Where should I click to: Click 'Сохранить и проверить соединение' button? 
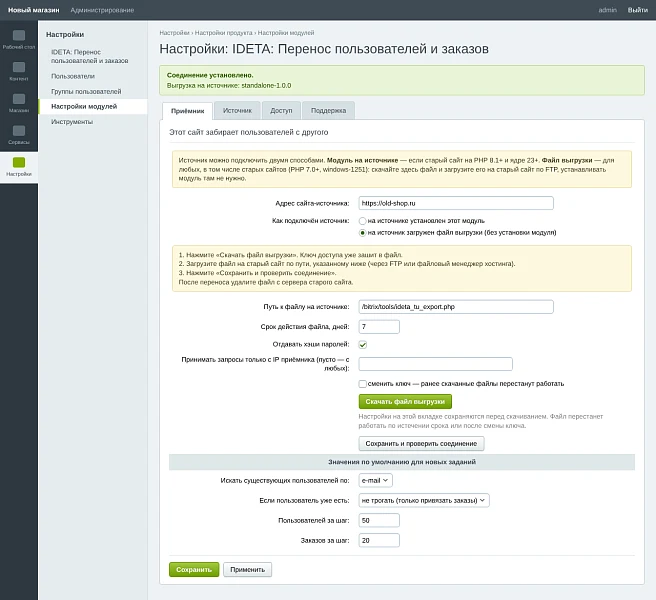pos(421,444)
